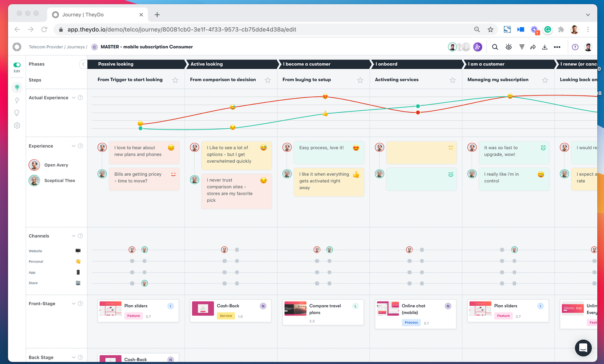Star the 'From Trigger to start looking' step
The width and height of the screenshot is (604, 364).
pos(175,80)
